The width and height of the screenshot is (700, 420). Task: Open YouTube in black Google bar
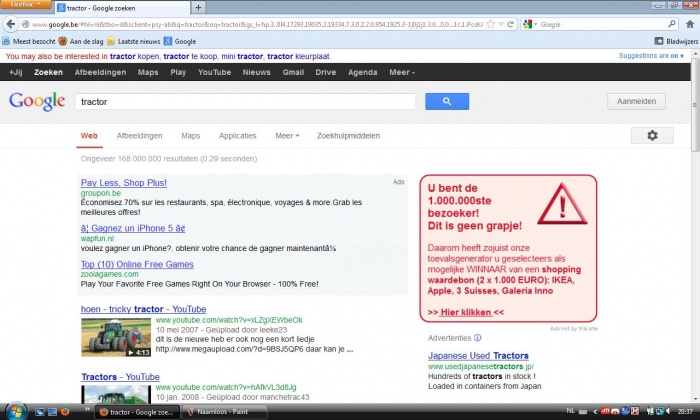[215, 72]
